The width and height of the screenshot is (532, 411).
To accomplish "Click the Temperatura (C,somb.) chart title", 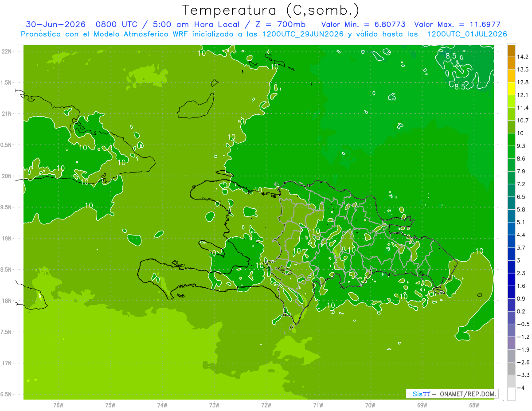I will pos(271,10).
